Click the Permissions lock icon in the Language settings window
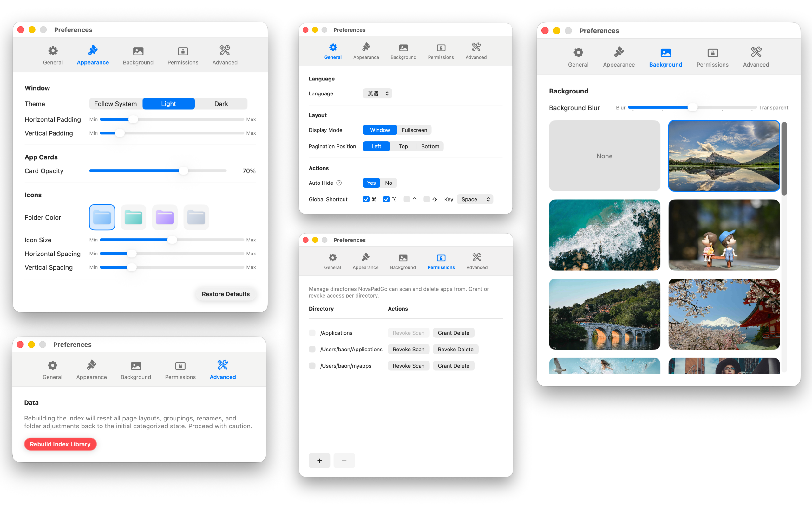812x507 pixels. click(441, 48)
